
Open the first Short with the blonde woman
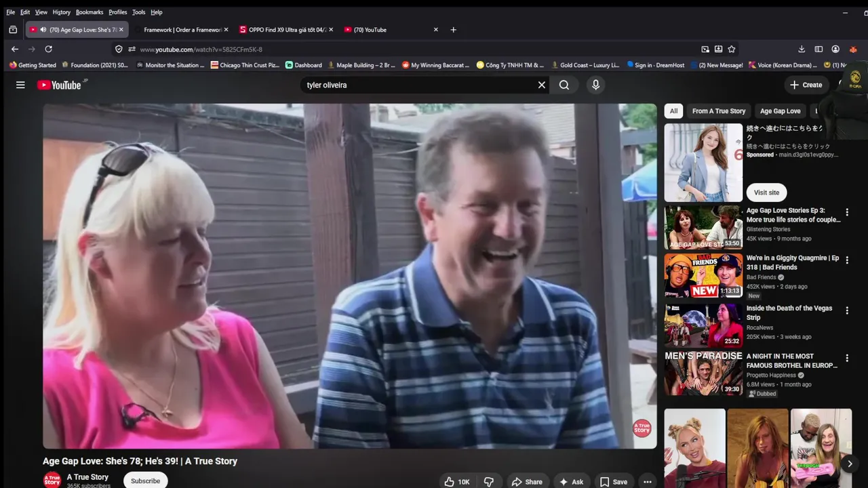(694, 448)
